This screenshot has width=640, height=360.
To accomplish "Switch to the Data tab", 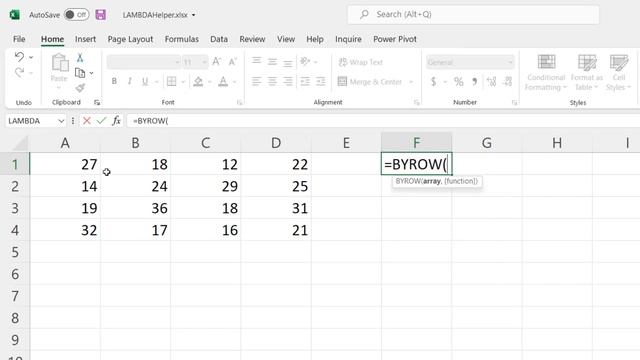I will [219, 39].
